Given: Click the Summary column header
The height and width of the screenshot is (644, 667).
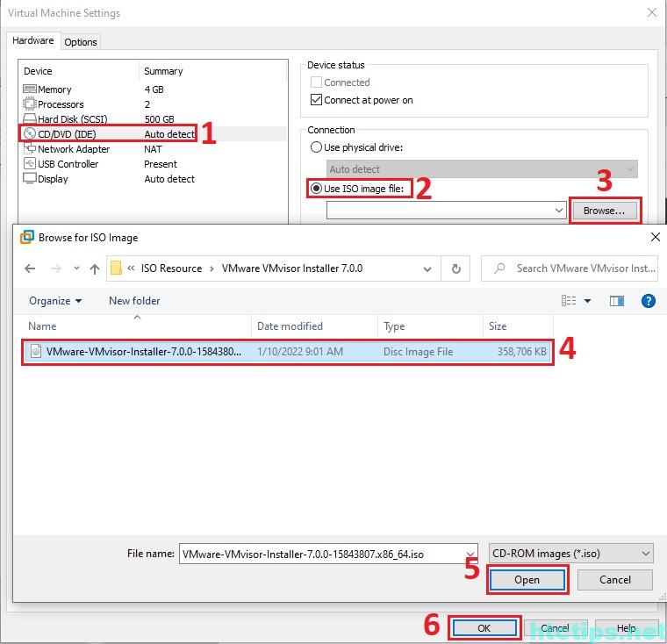Looking at the screenshot, I should [213, 71].
